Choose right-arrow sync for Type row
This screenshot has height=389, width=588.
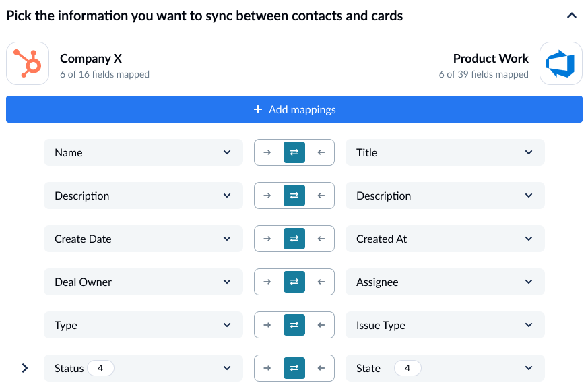(267, 325)
